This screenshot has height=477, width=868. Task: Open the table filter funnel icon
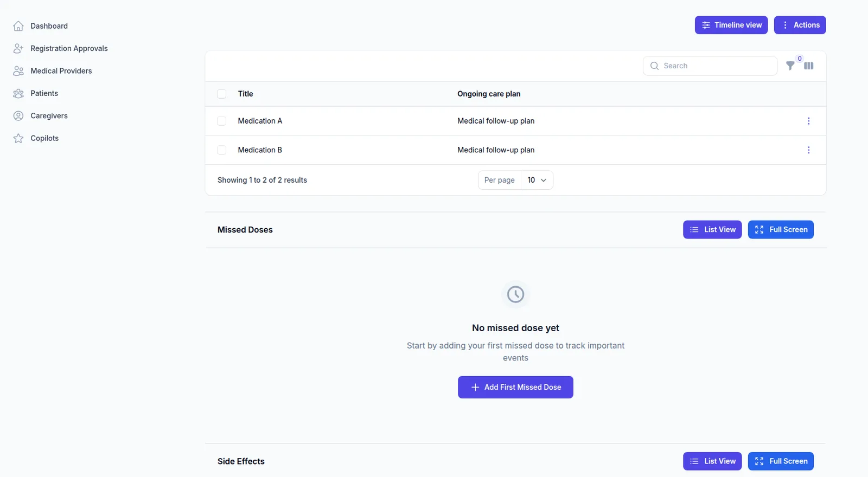(790, 66)
